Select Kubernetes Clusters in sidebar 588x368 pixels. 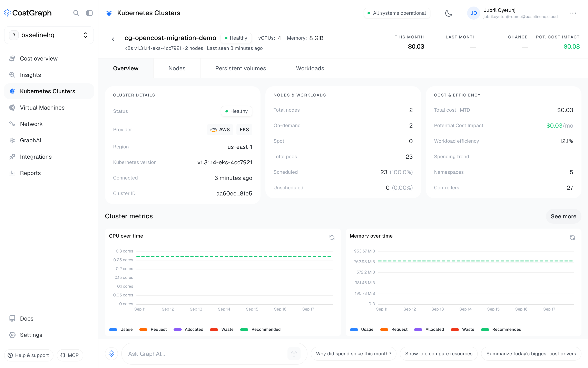49,91
